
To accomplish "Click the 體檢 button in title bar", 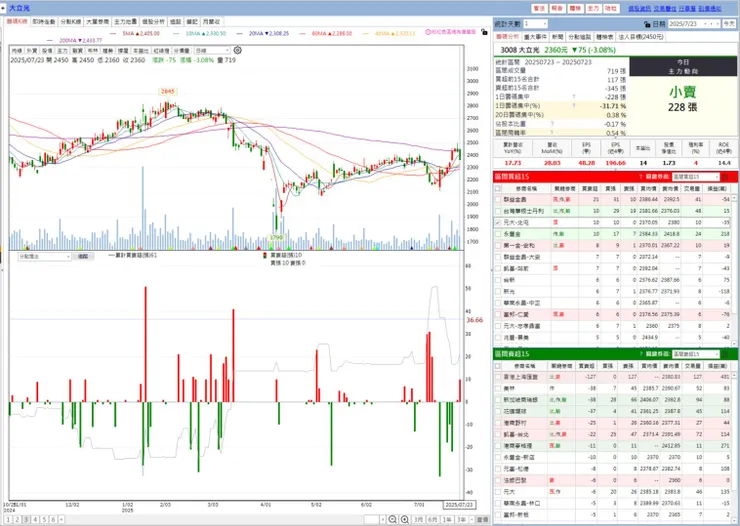I will [x=575, y=8].
